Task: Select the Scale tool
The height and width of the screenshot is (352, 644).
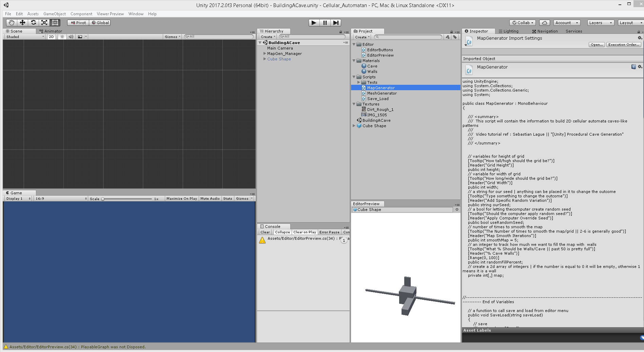Action: 44,23
